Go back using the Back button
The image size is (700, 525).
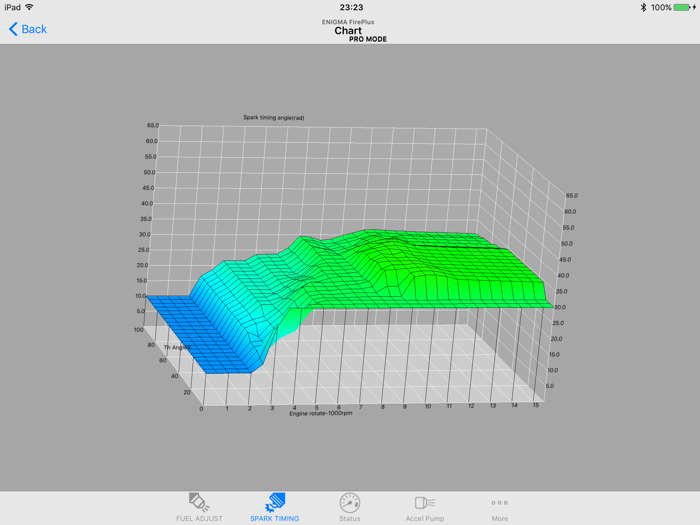pyautogui.click(x=28, y=29)
